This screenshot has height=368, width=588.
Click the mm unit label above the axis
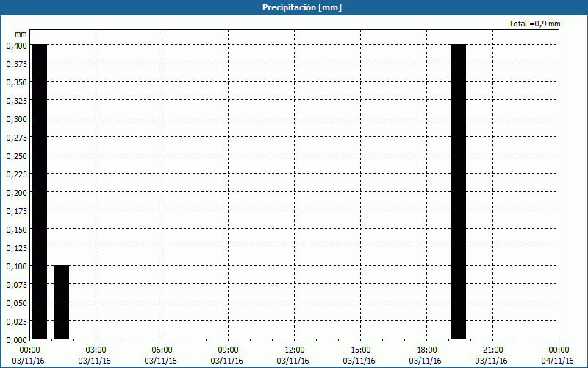point(21,34)
